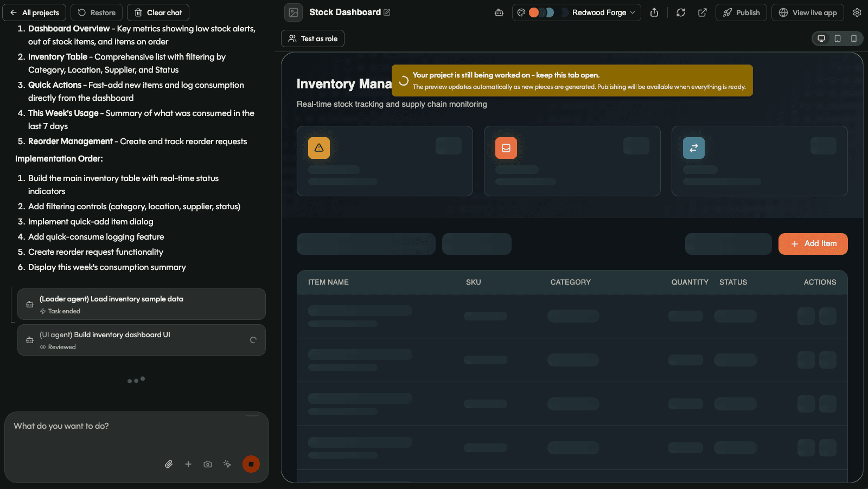
Task: Switch to tablet preview mode
Action: point(838,38)
